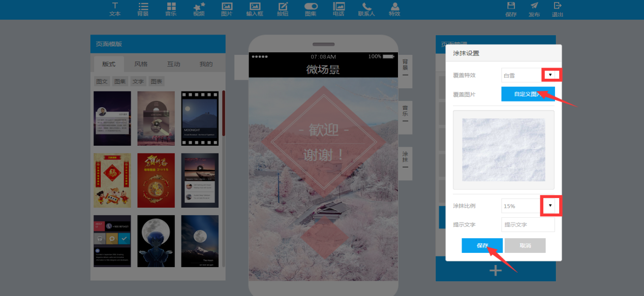644x296 pixels.
Task: Insert an image using the 图片 icon
Action: 227,9
